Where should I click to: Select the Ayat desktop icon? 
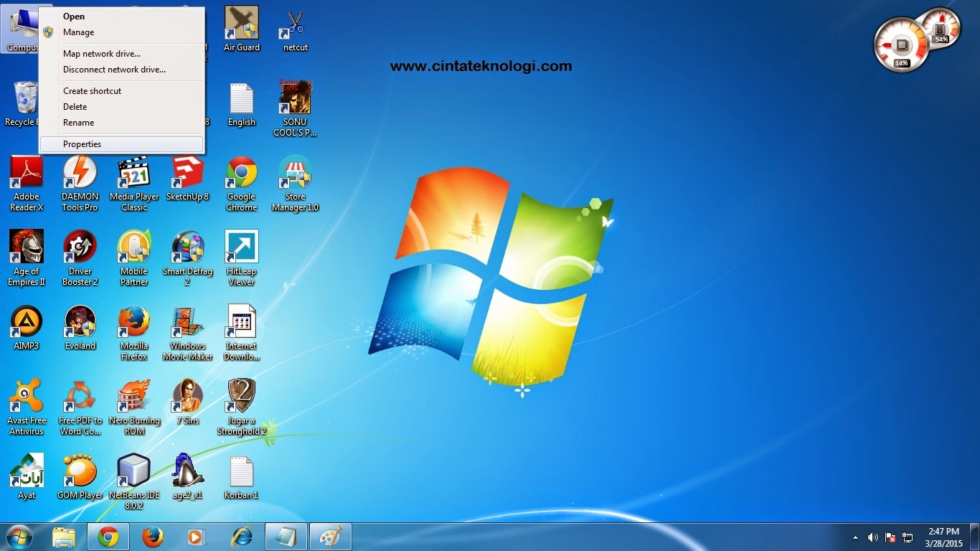[27, 477]
